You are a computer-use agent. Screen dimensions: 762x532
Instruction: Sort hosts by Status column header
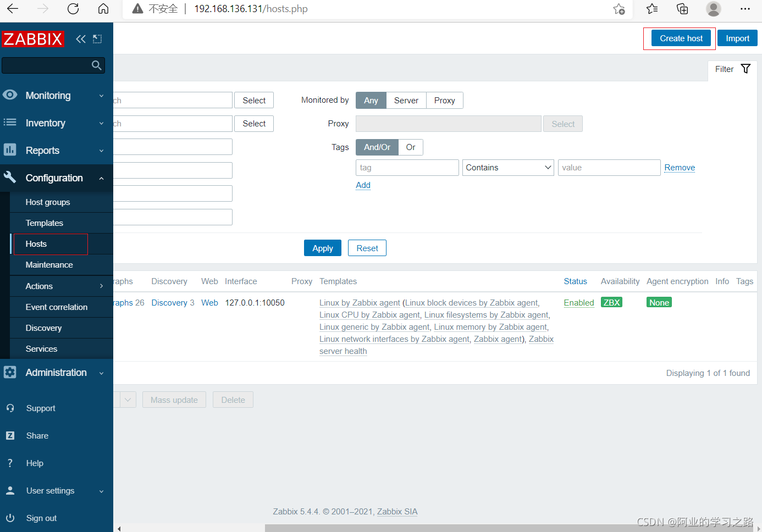[575, 281]
